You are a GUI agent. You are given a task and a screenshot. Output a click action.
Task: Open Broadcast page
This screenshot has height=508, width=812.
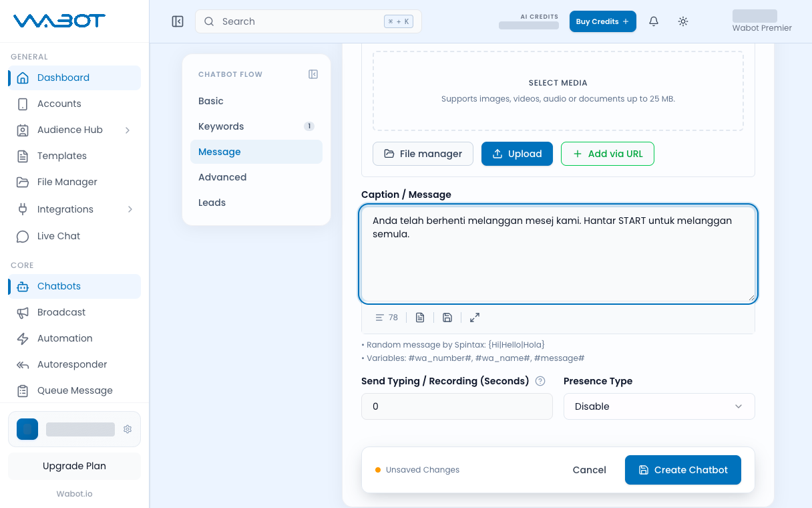point(75,312)
